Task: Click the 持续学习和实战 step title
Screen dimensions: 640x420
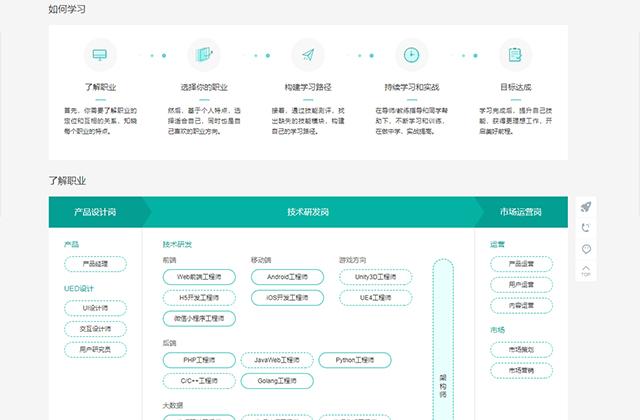Action: coord(412,87)
